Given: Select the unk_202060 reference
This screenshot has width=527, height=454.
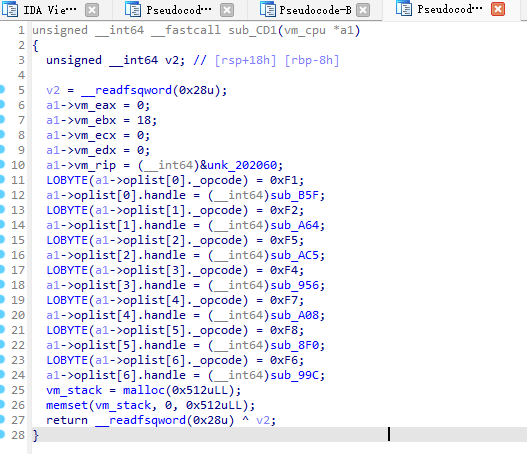Looking at the screenshot, I should 242,165.
